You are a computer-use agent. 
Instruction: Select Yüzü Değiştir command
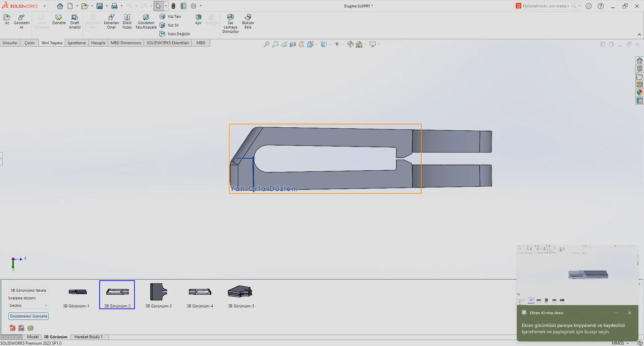coord(175,34)
